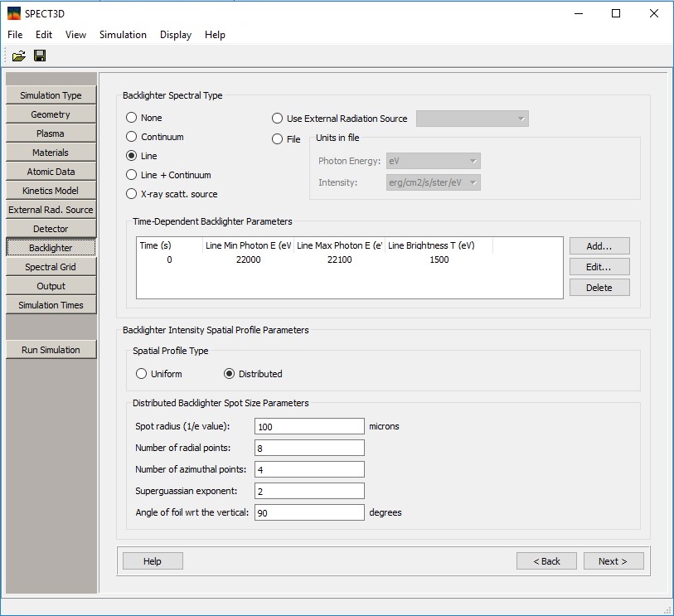The width and height of the screenshot is (674, 616).
Task: Open the Intensity units dropdown
Action: (x=433, y=182)
